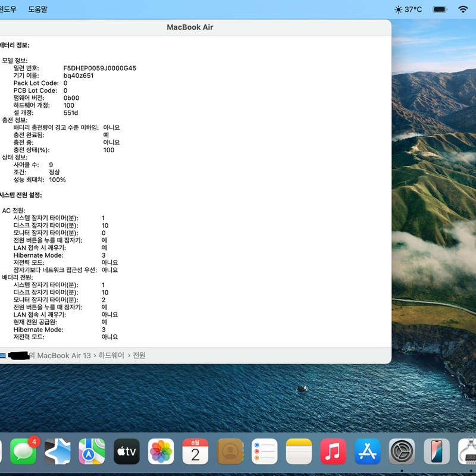
Task: Open the 37°C weather menu item
Action: click(408, 10)
